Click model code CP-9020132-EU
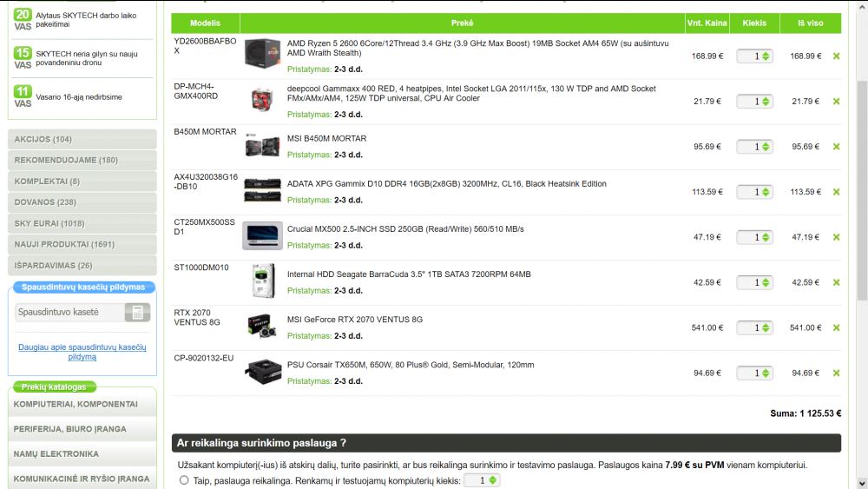Screen dimensions: 868x489 pyautogui.click(x=204, y=359)
